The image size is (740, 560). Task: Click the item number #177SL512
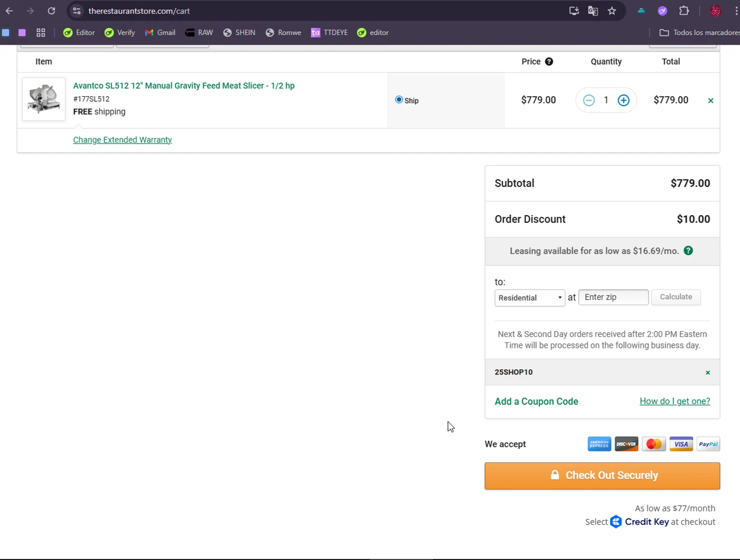click(x=91, y=99)
